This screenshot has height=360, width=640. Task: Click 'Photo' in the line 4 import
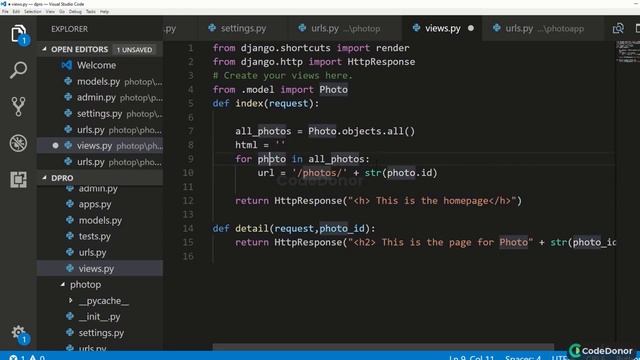click(333, 89)
